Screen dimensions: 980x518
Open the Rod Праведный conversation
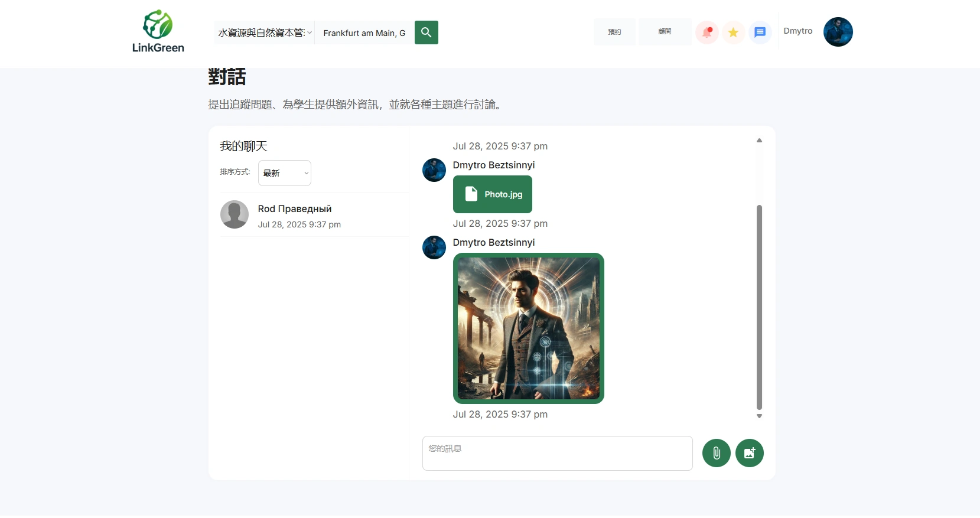coord(314,214)
